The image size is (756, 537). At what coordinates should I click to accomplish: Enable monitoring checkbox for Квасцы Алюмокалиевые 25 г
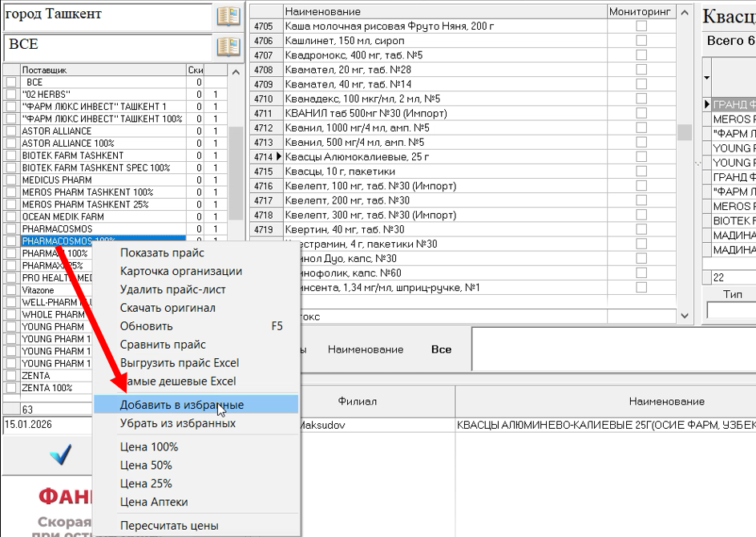(641, 156)
